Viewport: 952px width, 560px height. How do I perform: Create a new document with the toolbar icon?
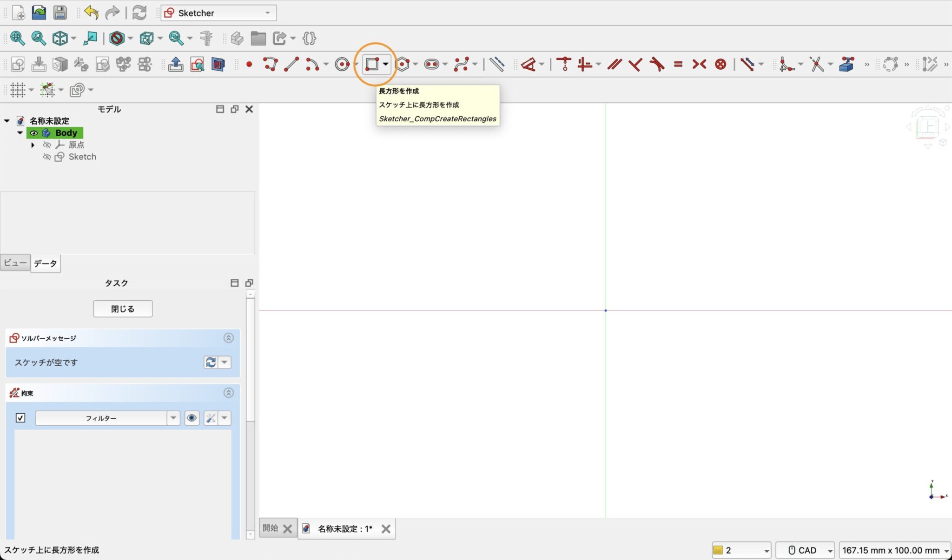(18, 13)
